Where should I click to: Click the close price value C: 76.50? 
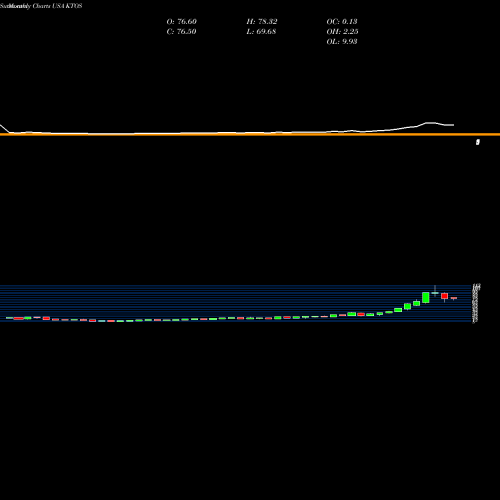point(181,32)
